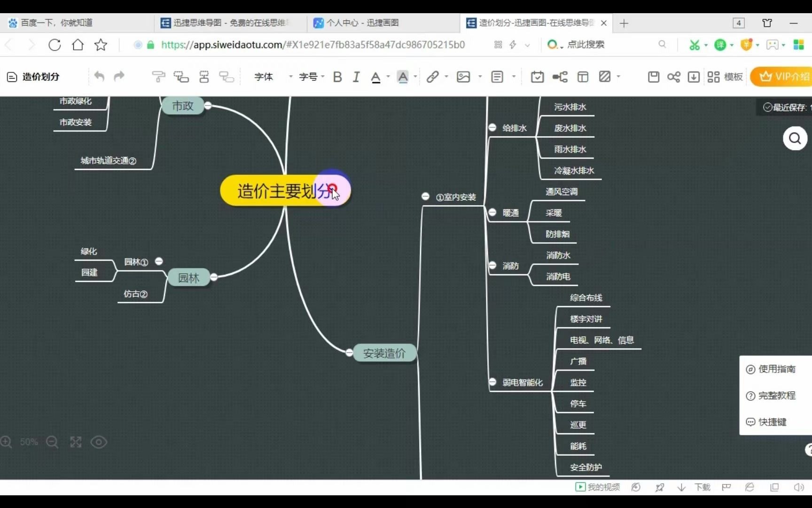The width and height of the screenshot is (812, 508).
Task: Click the text highlight color icon
Action: click(403, 77)
